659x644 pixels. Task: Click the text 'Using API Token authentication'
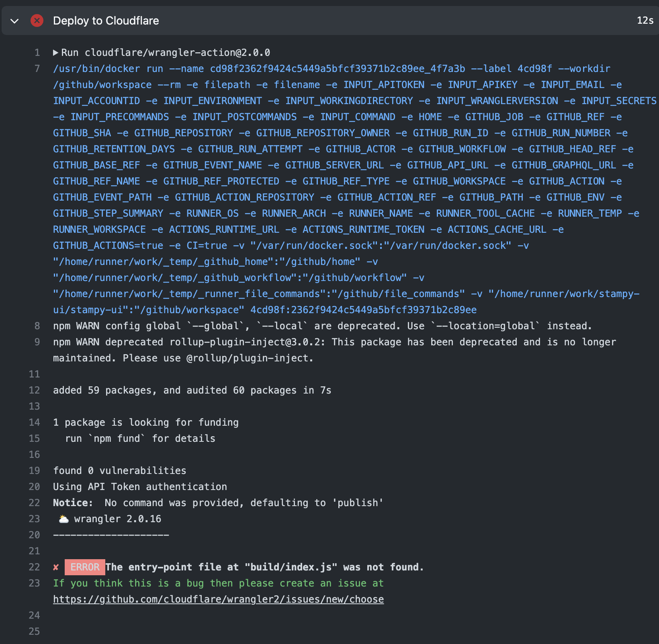[x=140, y=487]
